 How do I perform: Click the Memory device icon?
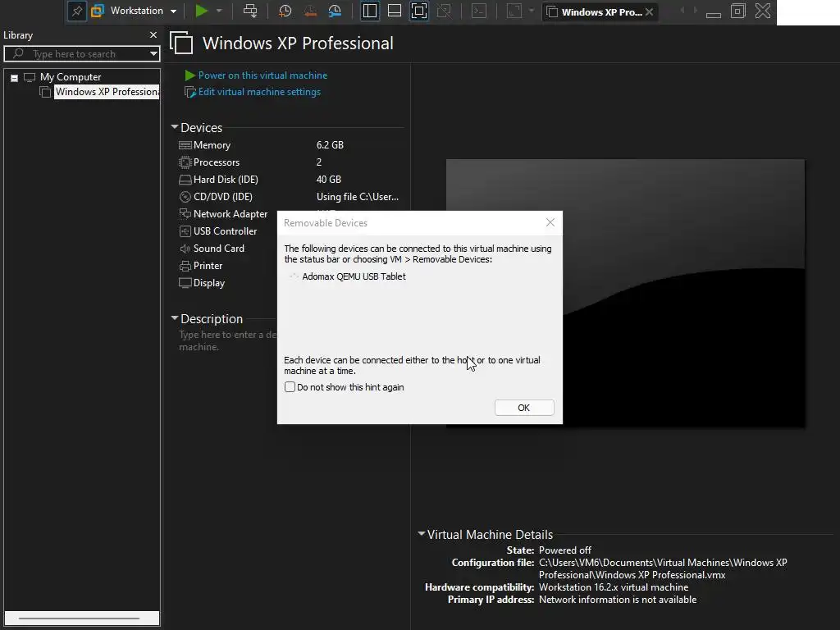coord(185,145)
